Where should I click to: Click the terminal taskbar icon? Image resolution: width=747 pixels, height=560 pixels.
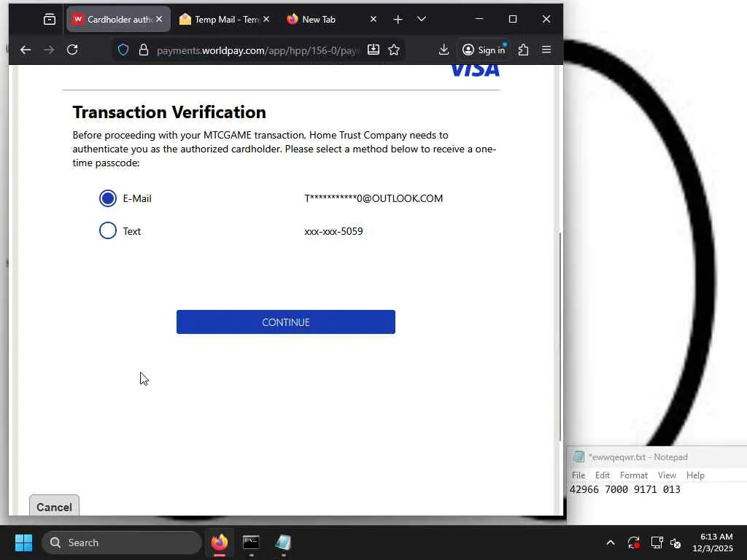tap(251, 542)
